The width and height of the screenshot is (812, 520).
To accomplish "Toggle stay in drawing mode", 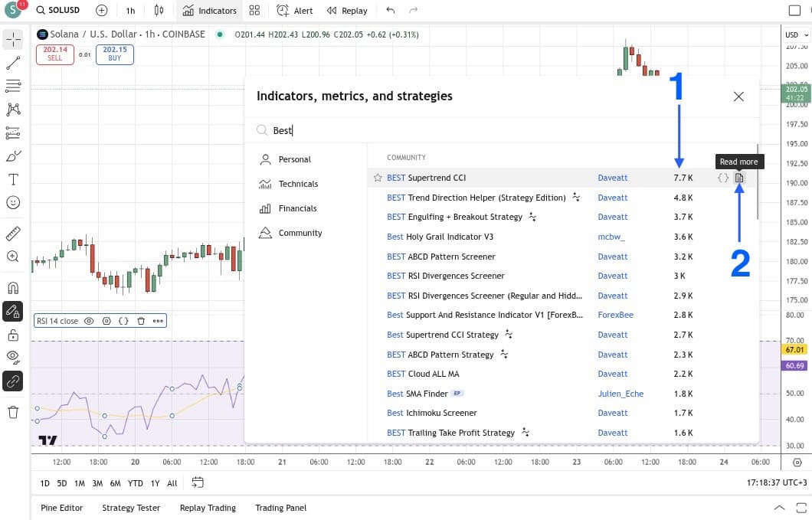I will [x=13, y=311].
